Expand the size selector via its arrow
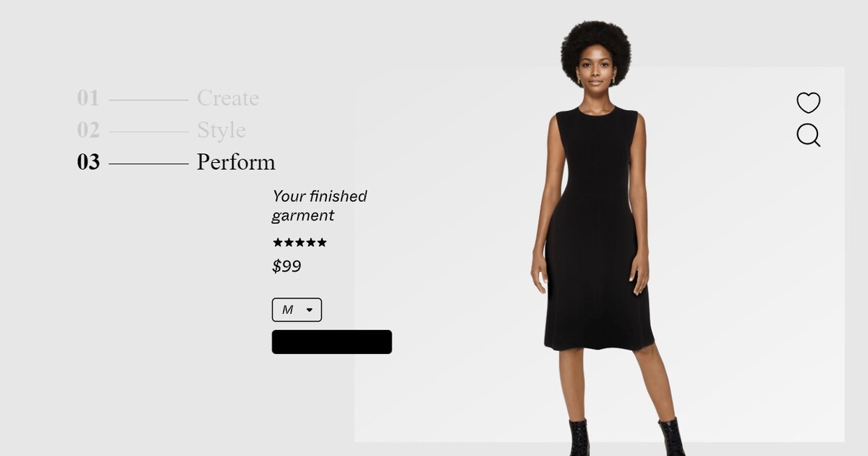 pyautogui.click(x=310, y=310)
